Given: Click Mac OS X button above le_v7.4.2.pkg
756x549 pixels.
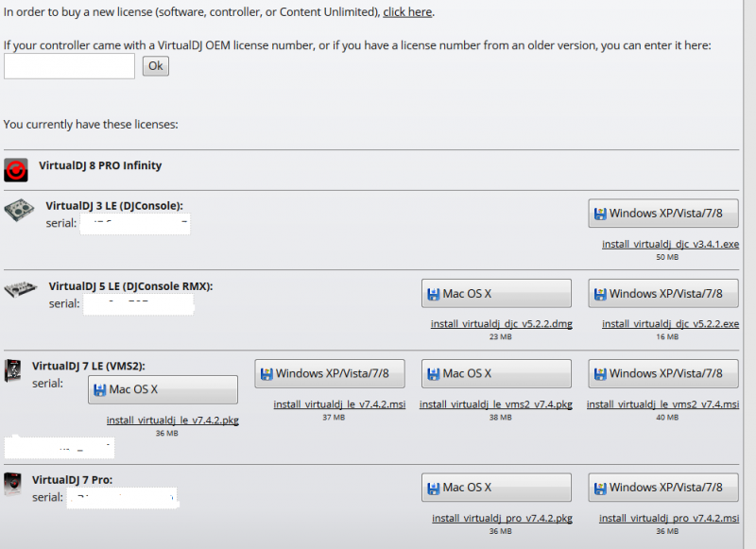Looking at the screenshot, I should tap(163, 389).
